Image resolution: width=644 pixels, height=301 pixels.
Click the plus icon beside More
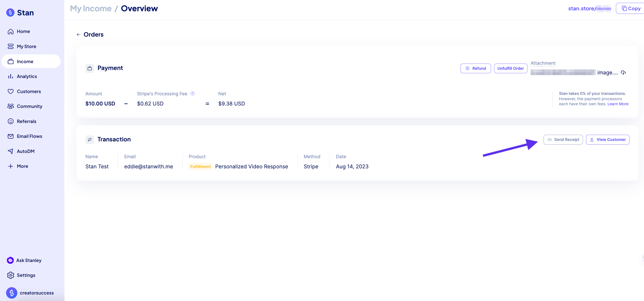point(11,166)
